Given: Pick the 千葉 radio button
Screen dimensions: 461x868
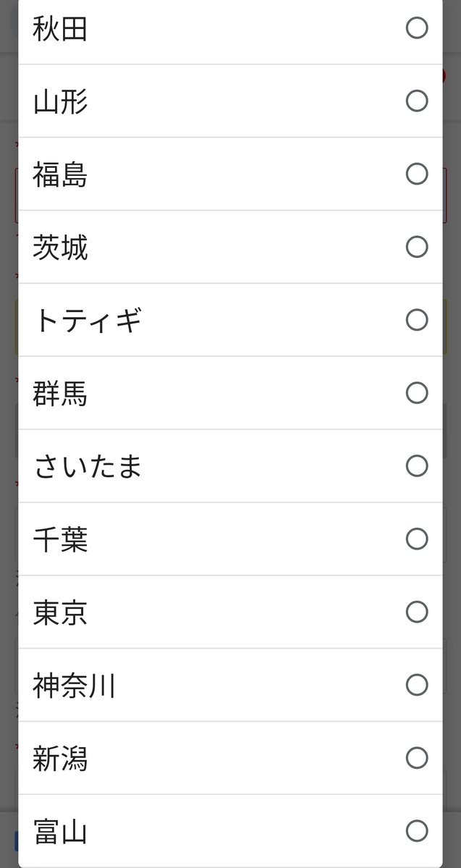Looking at the screenshot, I should coord(417,539).
